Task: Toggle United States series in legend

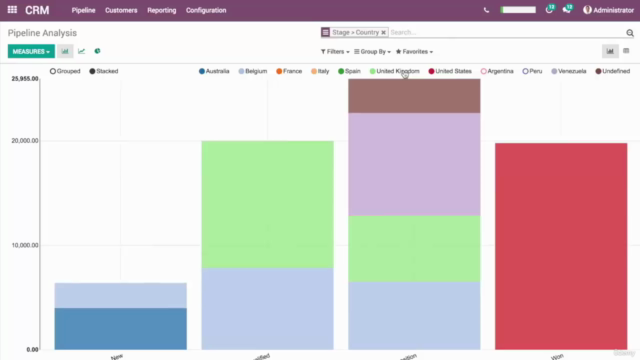Action: (x=450, y=71)
